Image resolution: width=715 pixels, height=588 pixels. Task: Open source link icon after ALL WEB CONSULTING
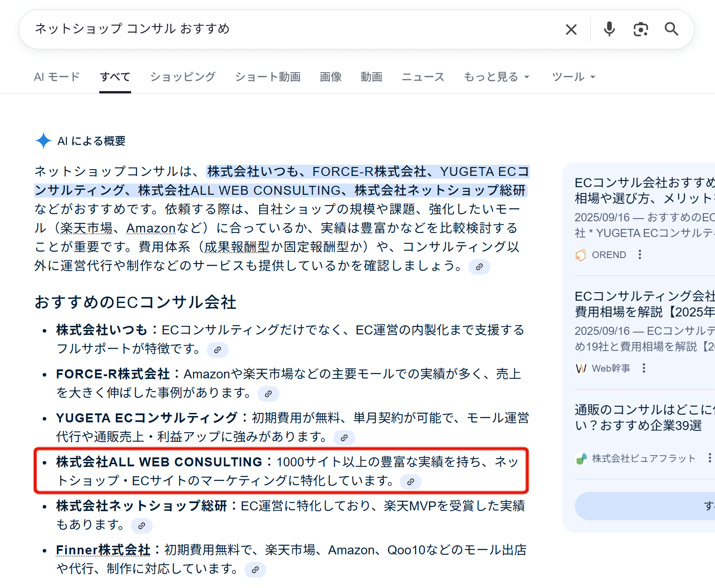click(x=410, y=482)
